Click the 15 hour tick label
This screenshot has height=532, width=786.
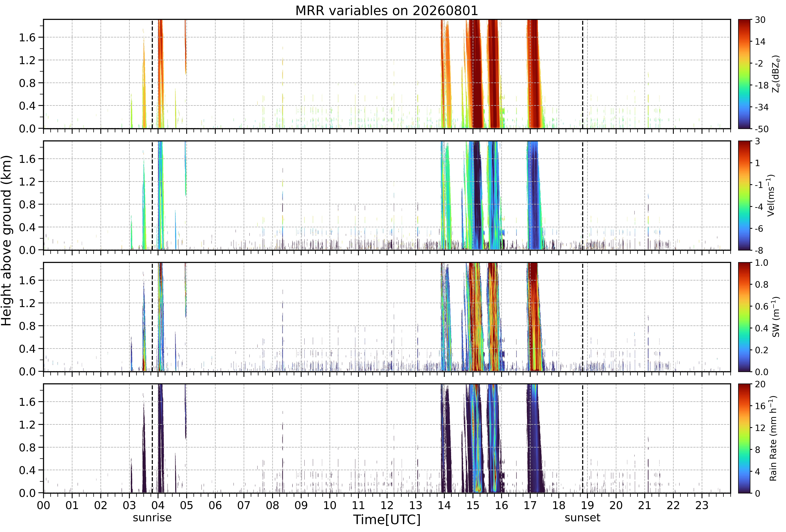click(473, 505)
